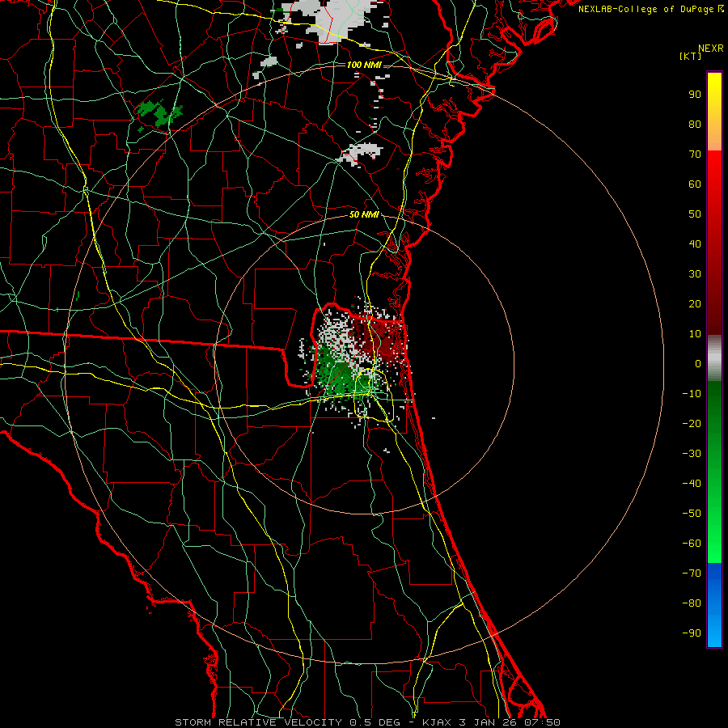728x728 pixels.
Task: Click the -90 value on the velocity scale
Action: pos(692,633)
